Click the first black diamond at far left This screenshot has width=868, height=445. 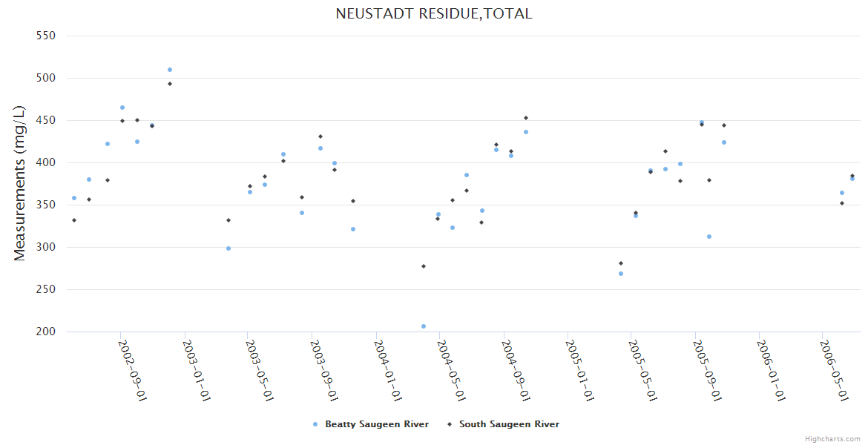pos(74,220)
